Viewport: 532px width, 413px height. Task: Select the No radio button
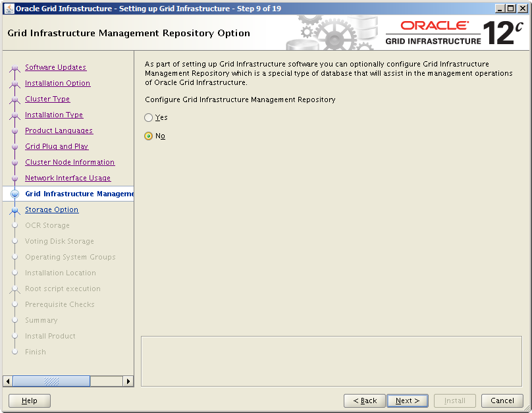pyautogui.click(x=148, y=136)
